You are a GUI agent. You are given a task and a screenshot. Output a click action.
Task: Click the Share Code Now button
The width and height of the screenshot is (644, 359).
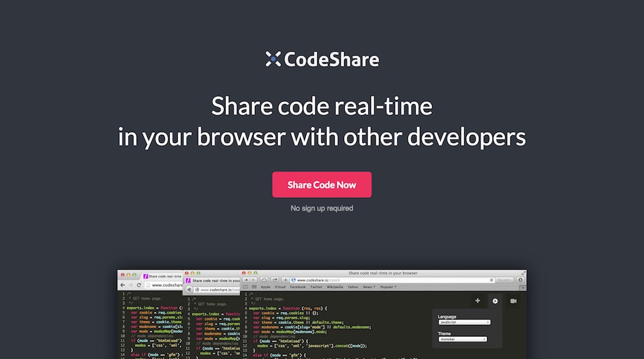click(x=321, y=185)
